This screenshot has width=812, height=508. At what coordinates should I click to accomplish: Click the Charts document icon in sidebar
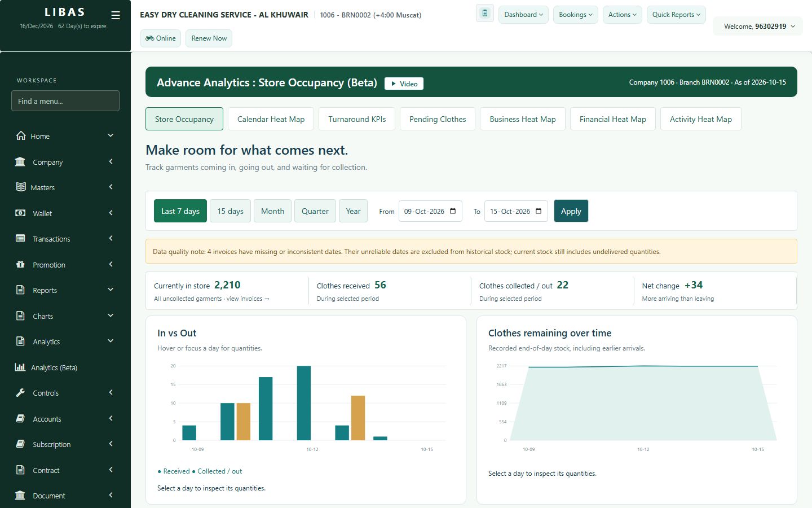coord(20,316)
